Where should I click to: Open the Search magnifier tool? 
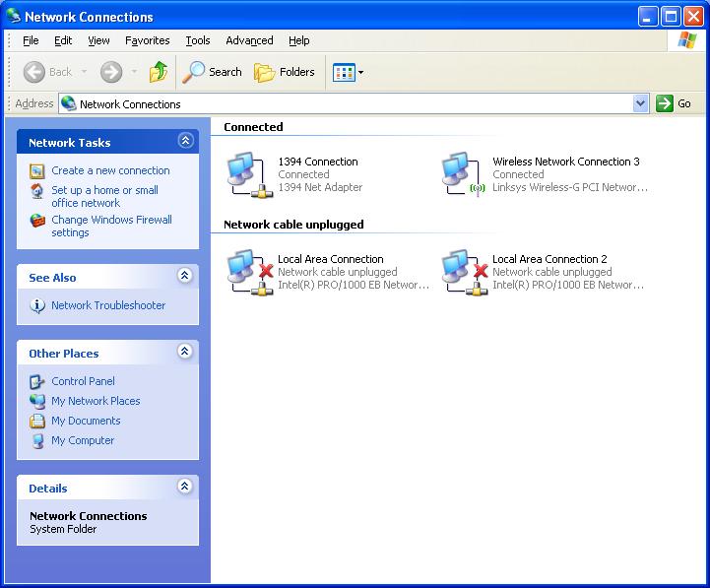[x=212, y=72]
